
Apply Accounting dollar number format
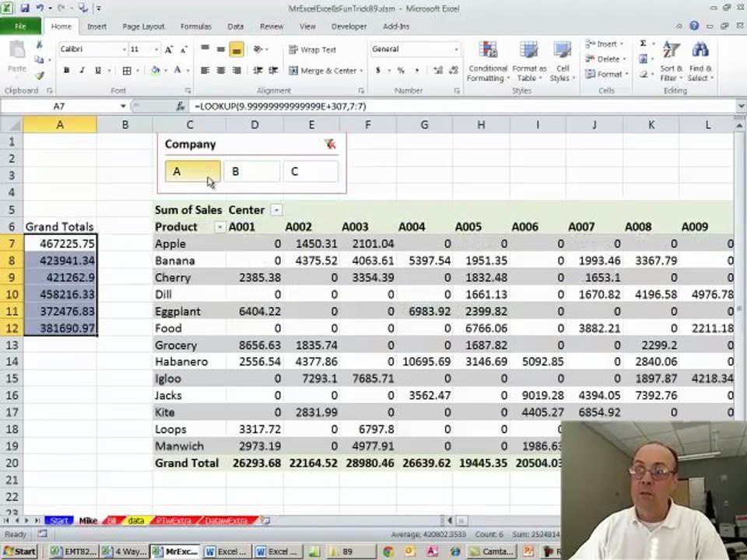(x=378, y=71)
